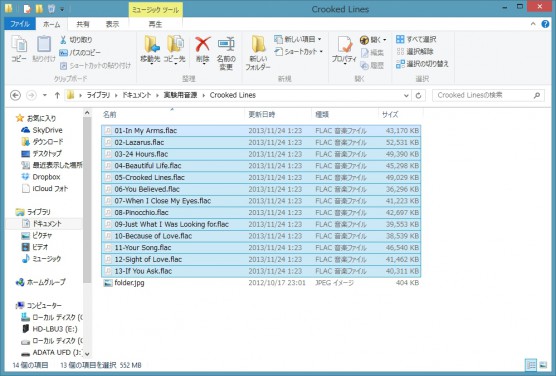This screenshot has width=556, height=376.
Task: Open the ADATA UFD drive
Action: point(51,353)
